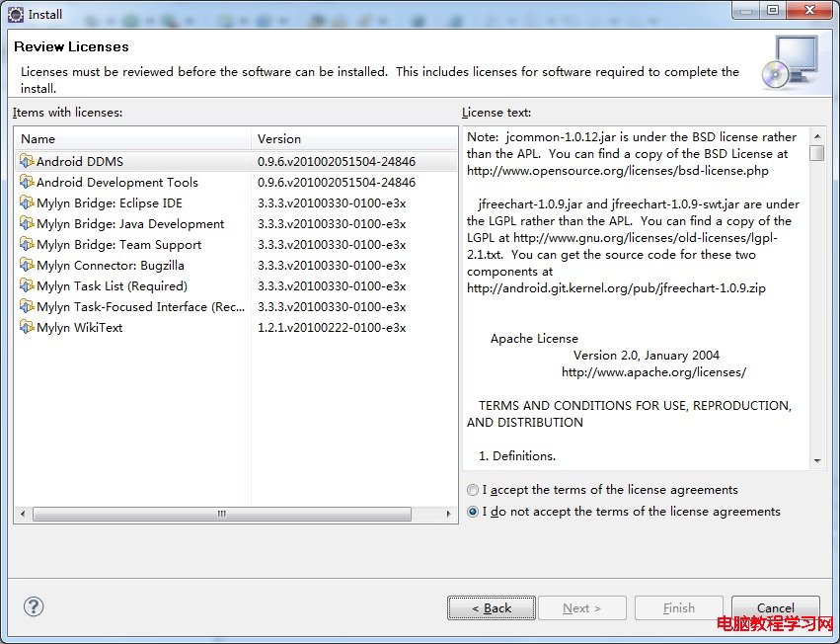Select Mylyn Task-Focused Interface row name
The height and width of the screenshot is (644, 840).
coord(141,307)
